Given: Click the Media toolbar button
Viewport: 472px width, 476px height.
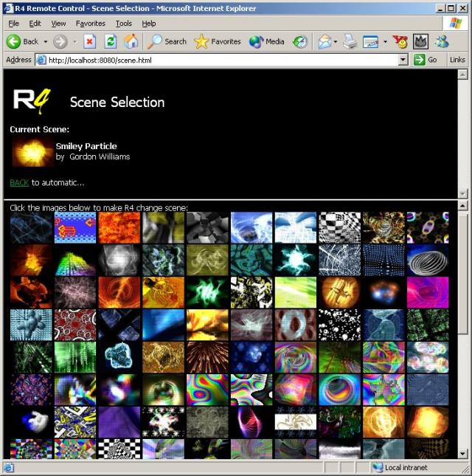Looking at the screenshot, I should (x=266, y=41).
